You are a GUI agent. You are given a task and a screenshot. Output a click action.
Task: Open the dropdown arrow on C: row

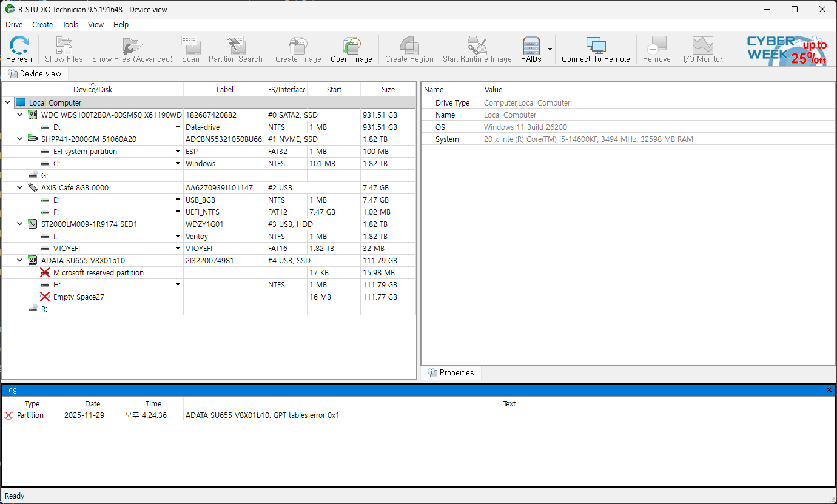click(x=178, y=164)
